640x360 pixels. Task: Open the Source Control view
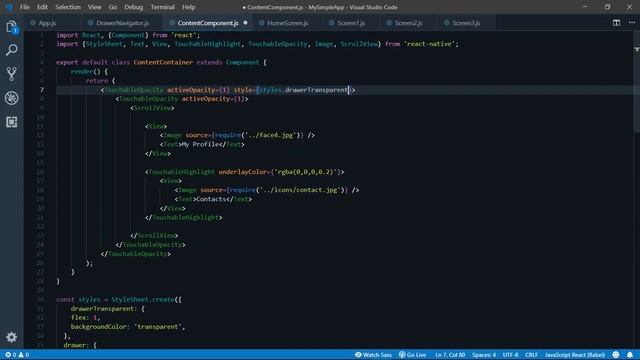(x=11, y=74)
